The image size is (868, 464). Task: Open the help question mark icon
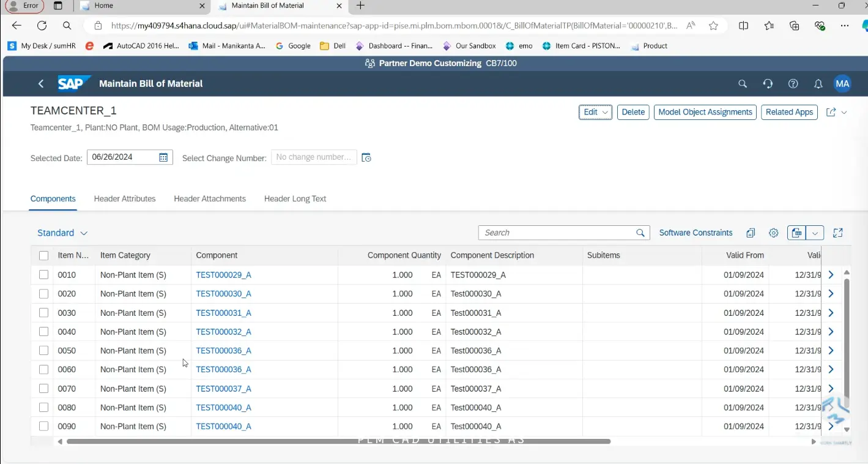[x=793, y=84]
